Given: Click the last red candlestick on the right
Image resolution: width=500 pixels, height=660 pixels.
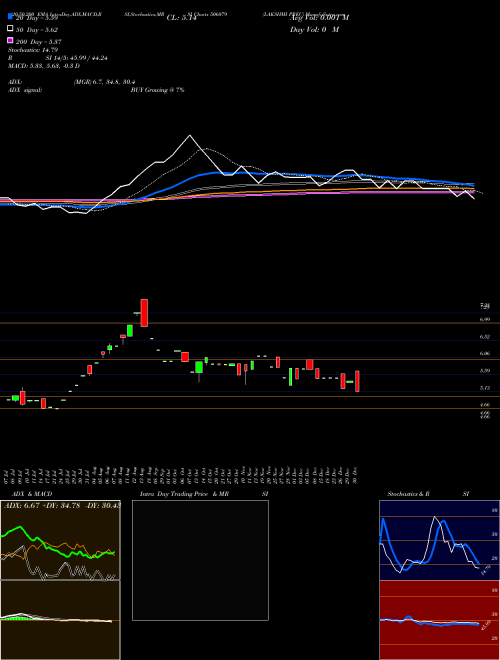Looking at the screenshot, I should [357, 381].
